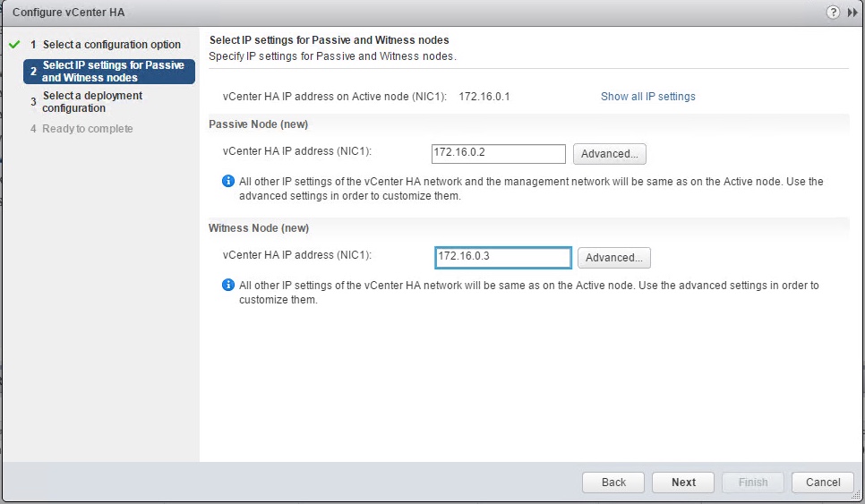Click the greyed-out Finish button
This screenshot has height=504, width=865.
point(752,483)
